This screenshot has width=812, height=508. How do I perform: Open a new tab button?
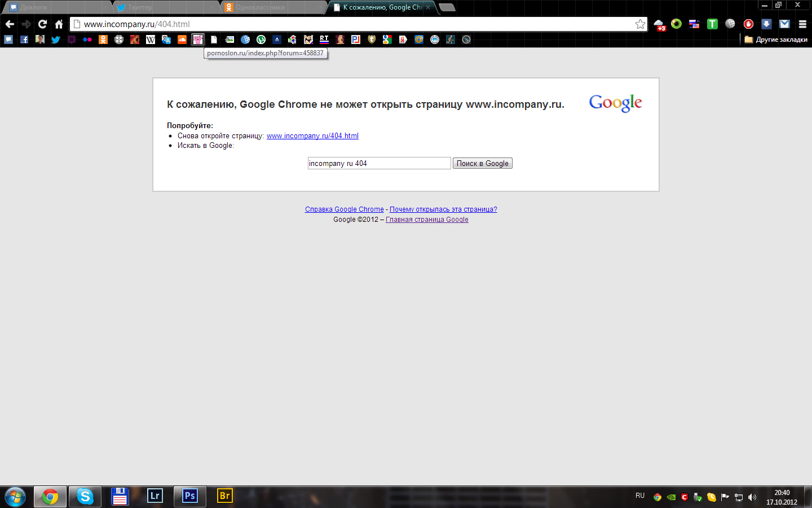point(447,7)
